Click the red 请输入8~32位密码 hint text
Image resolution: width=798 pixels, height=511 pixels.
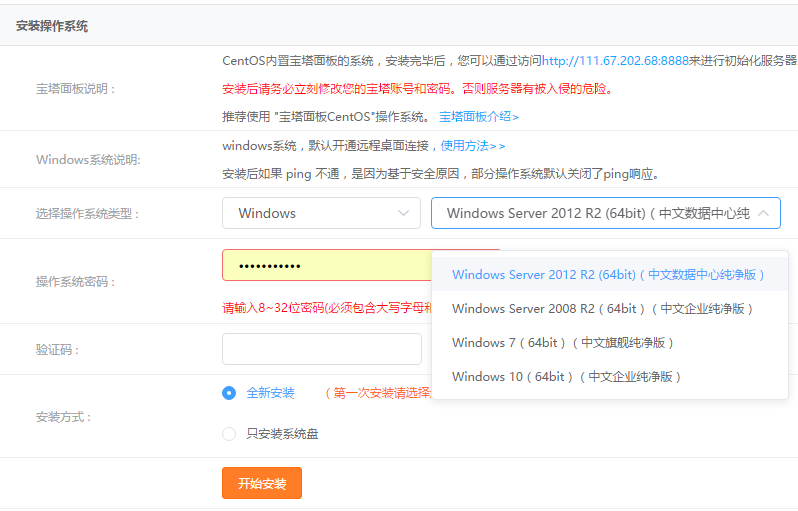pos(327,308)
